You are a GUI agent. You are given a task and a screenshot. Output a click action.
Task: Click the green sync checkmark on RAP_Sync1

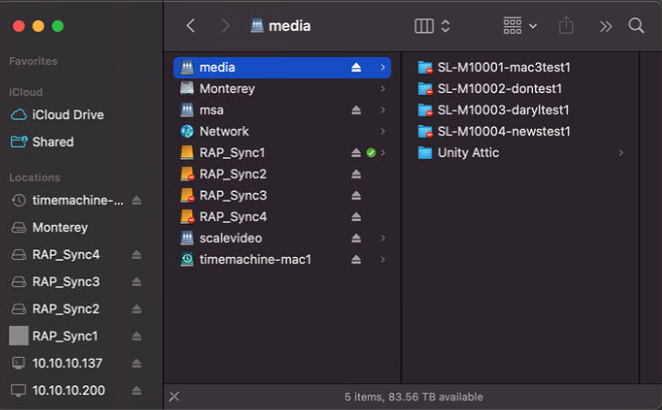(x=371, y=153)
